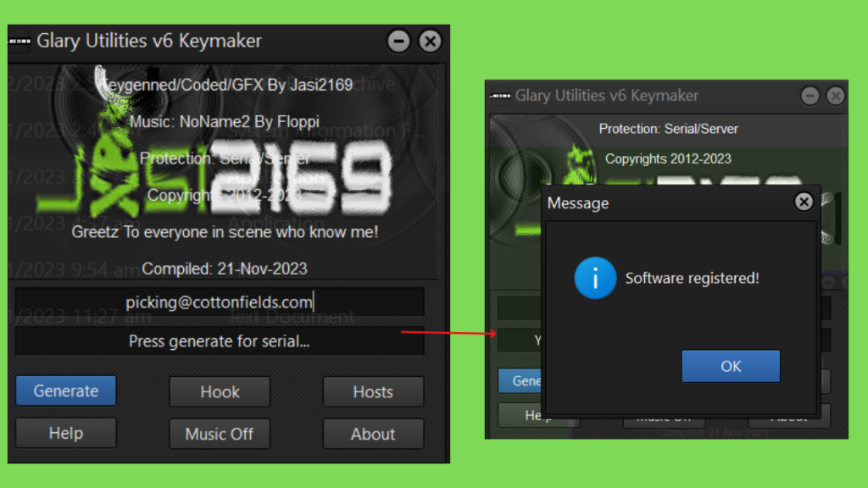Click 'Greetz To everyone in scene' text
This screenshot has width=868, height=488.
click(x=225, y=232)
